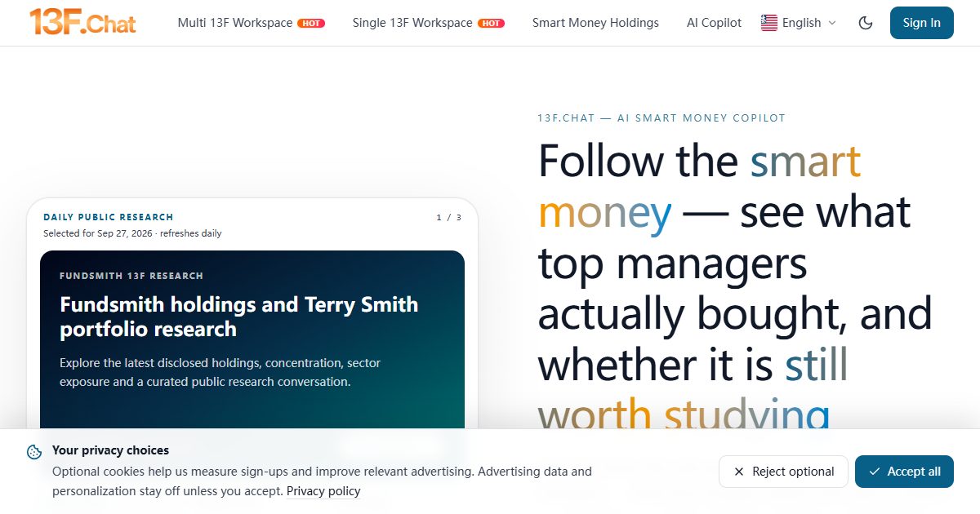Viewport: 980px width, 514px height.
Task: Click the US flag language icon
Action: [769, 23]
